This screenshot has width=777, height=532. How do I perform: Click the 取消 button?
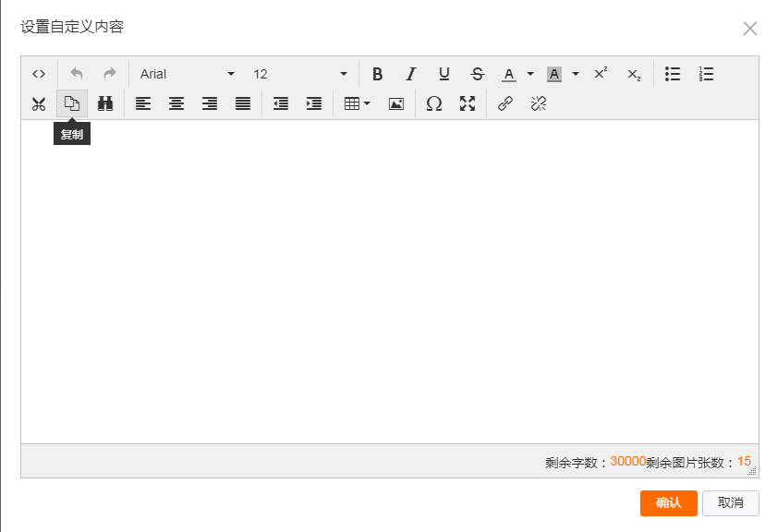(x=730, y=502)
